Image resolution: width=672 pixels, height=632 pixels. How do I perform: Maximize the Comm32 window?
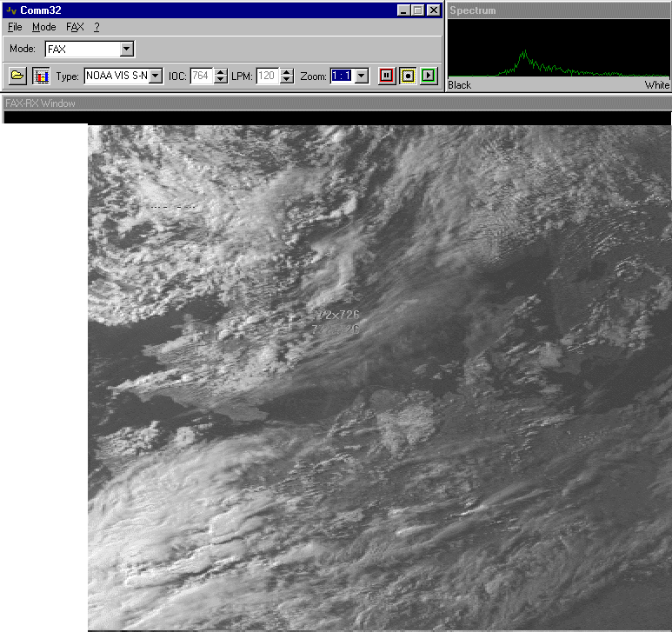coord(418,10)
